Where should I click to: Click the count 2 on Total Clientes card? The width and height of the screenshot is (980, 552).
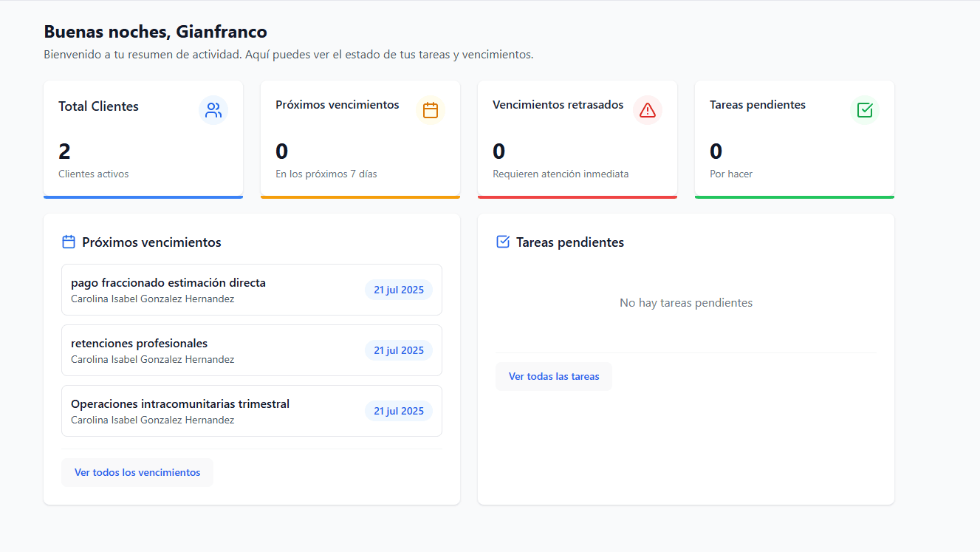[64, 151]
